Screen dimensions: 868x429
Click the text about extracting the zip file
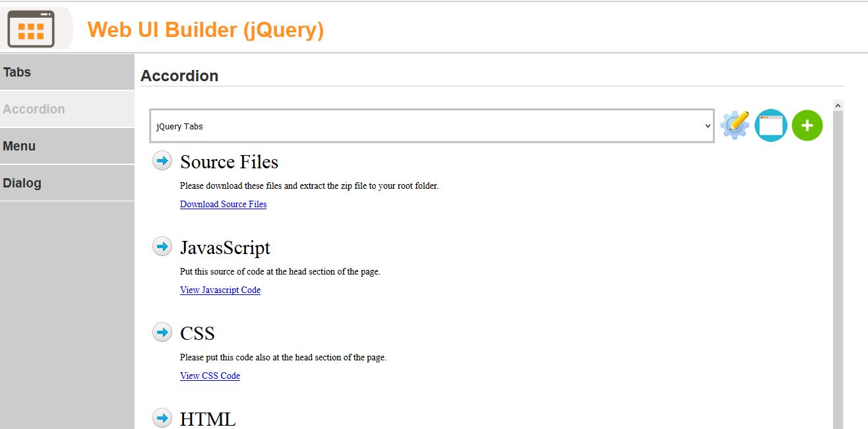pos(309,185)
